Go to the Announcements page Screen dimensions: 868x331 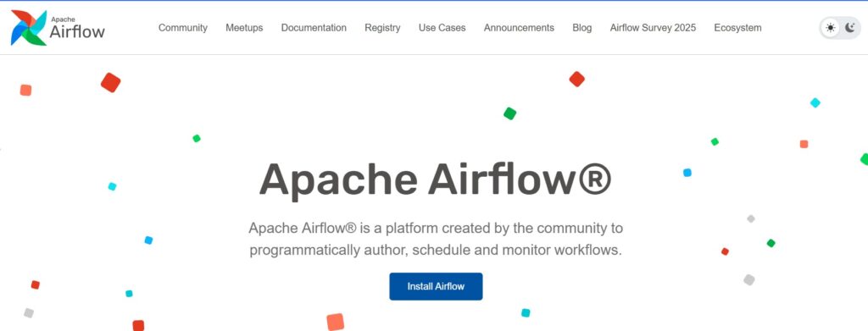(519, 28)
